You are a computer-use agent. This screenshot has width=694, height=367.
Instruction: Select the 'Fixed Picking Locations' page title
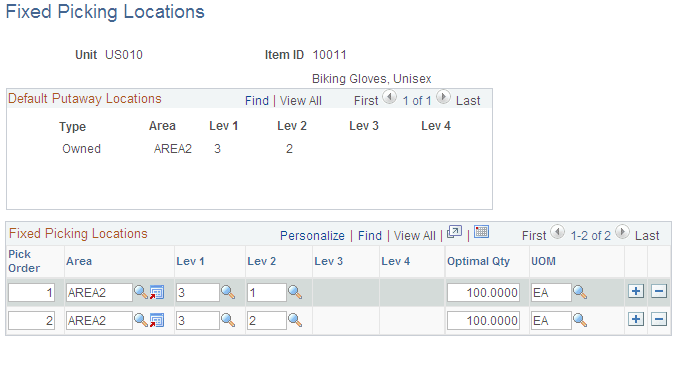pos(105,12)
